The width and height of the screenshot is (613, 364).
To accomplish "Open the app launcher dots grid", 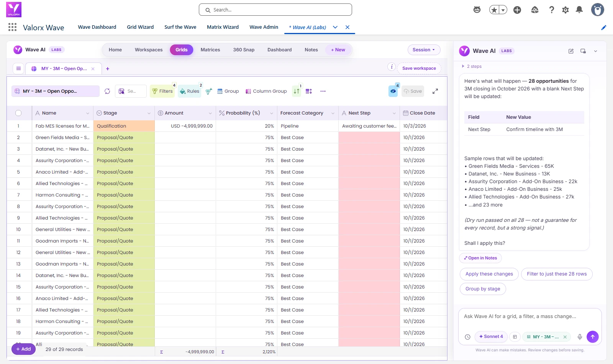I will click(x=12, y=27).
